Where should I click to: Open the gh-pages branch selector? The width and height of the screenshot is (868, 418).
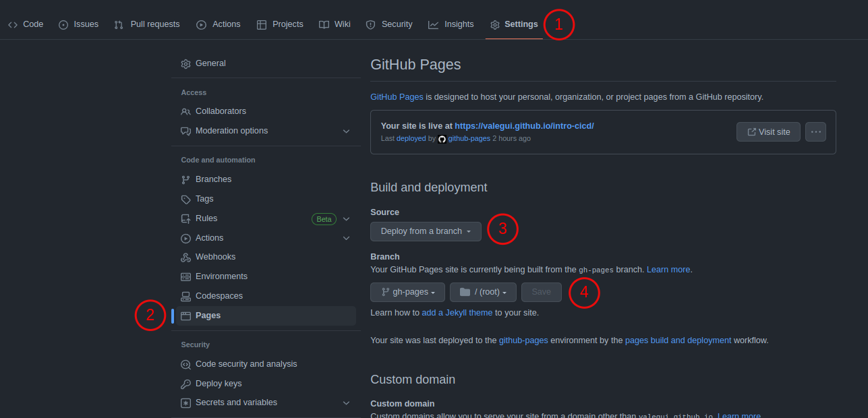pyautogui.click(x=407, y=292)
